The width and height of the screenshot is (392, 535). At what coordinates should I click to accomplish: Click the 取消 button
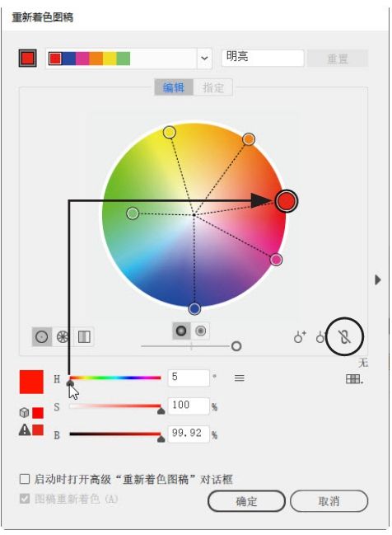329,501
